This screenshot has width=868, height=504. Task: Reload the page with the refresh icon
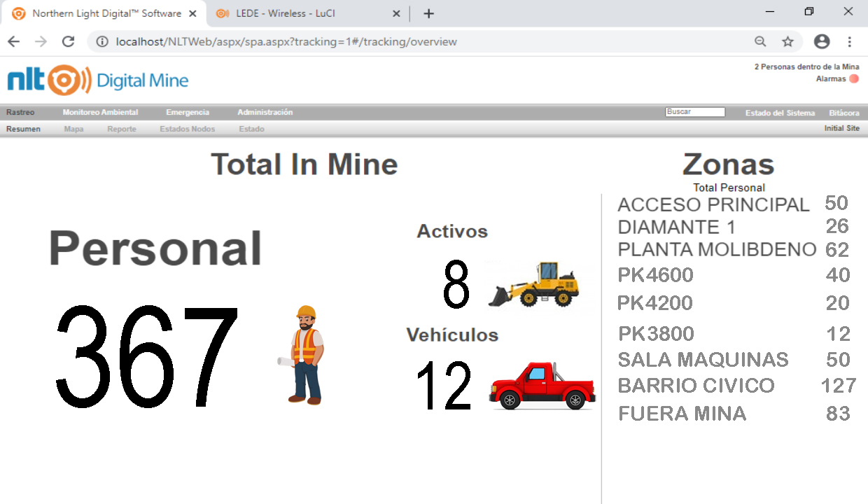click(x=68, y=42)
